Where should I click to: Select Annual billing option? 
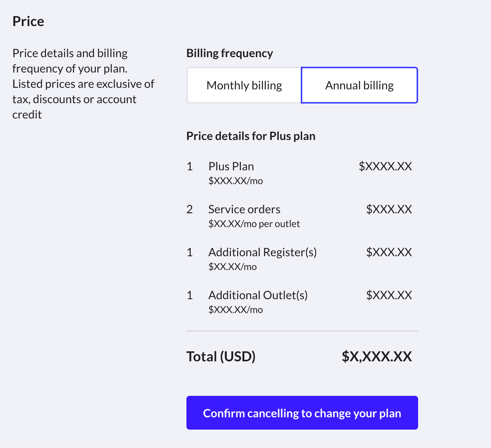pyautogui.click(x=359, y=85)
